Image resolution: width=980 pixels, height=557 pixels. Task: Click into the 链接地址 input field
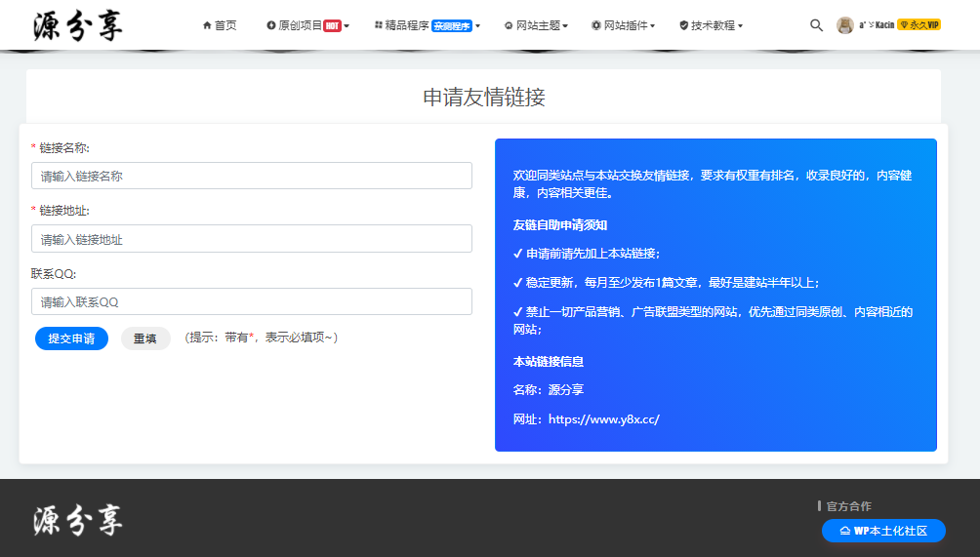coord(252,239)
